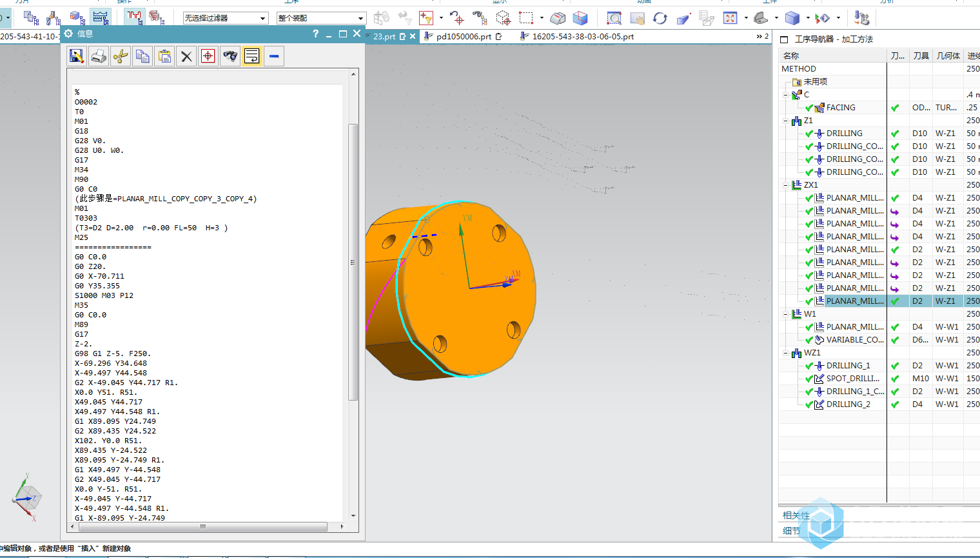The image size is (980, 558).
Task: Select the SPOT_DRILLI... operation
Action: tap(853, 379)
